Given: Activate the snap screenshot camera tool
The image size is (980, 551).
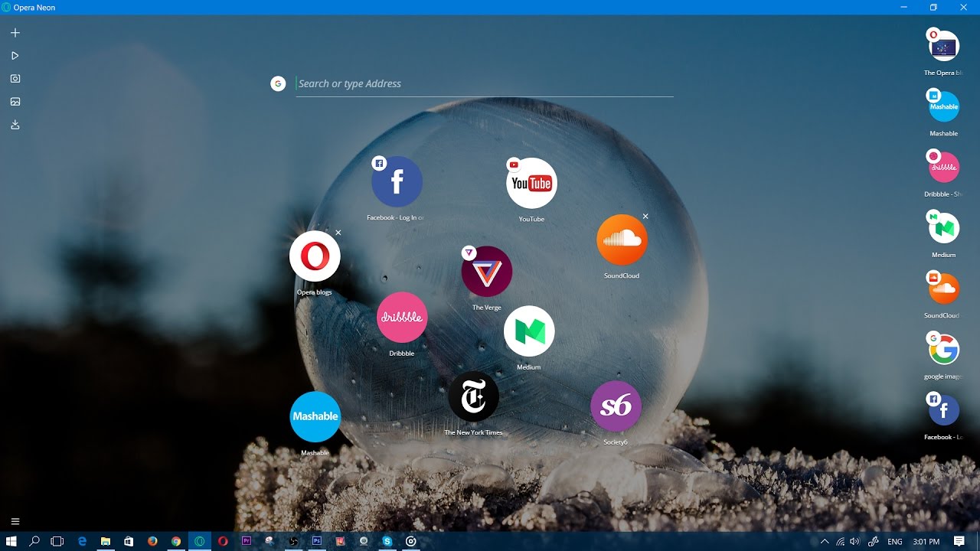Looking at the screenshot, I should point(15,79).
